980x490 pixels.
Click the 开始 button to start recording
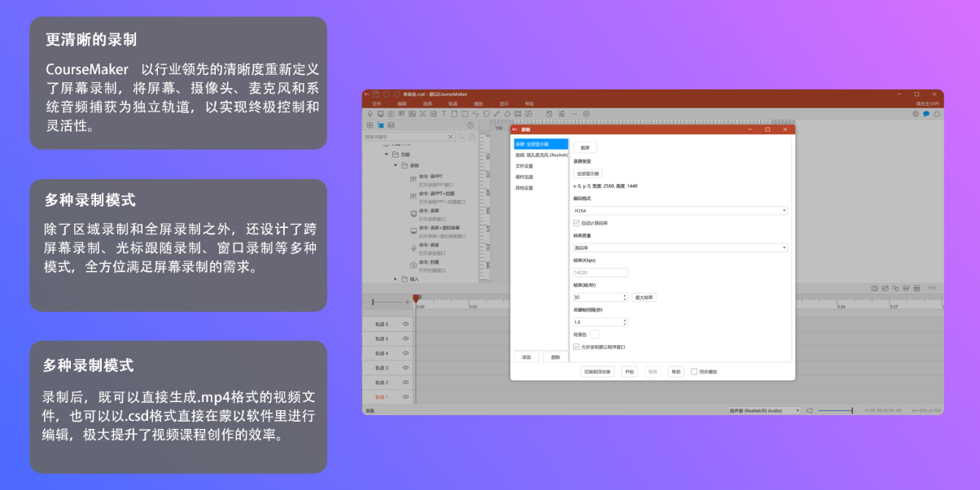[x=629, y=371]
